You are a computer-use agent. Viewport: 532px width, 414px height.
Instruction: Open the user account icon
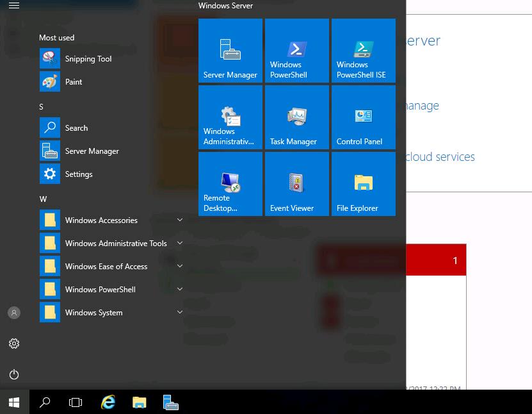(14, 313)
